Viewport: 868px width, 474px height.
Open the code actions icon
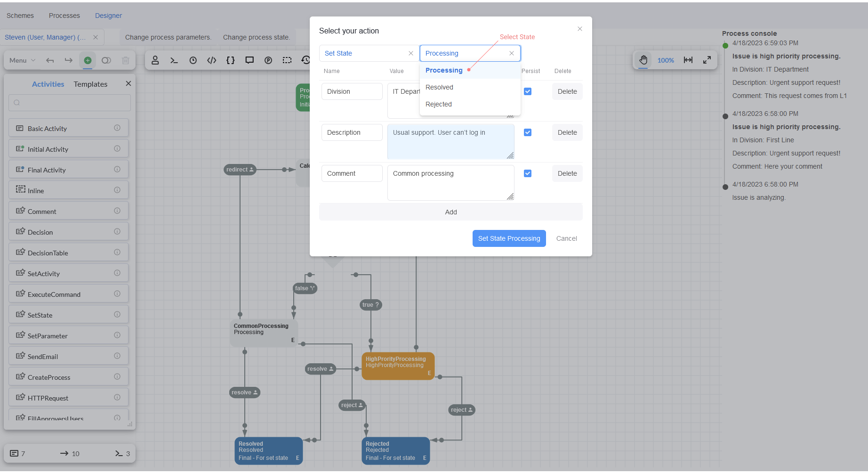coord(212,60)
